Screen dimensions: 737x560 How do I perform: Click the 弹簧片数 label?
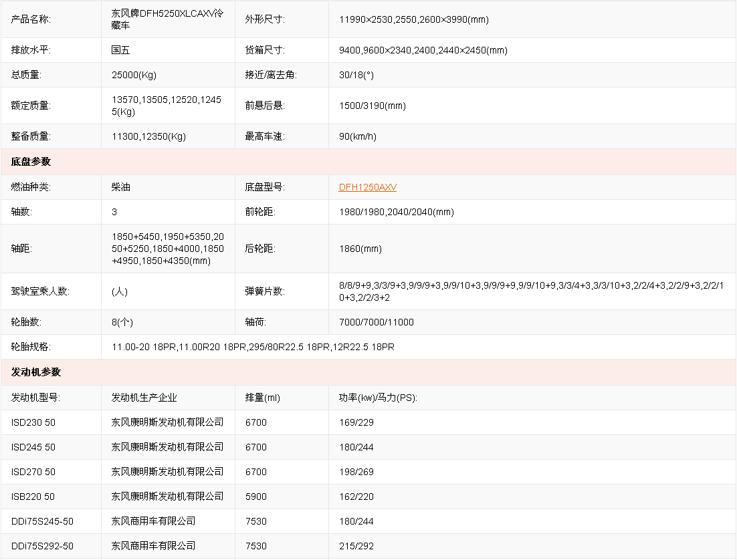tap(265, 291)
